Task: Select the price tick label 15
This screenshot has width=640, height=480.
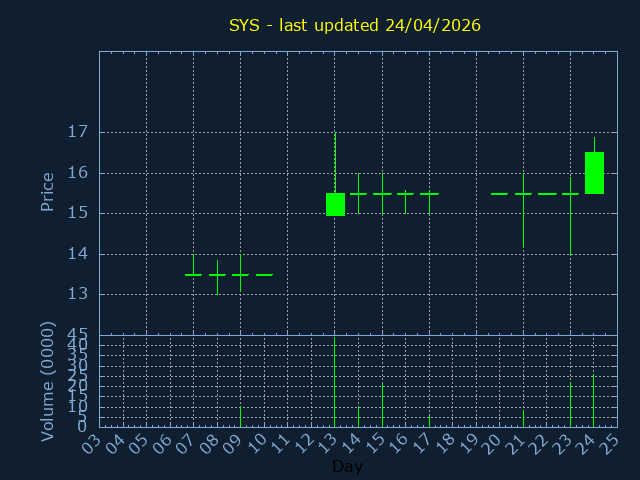Action: tap(78, 213)
